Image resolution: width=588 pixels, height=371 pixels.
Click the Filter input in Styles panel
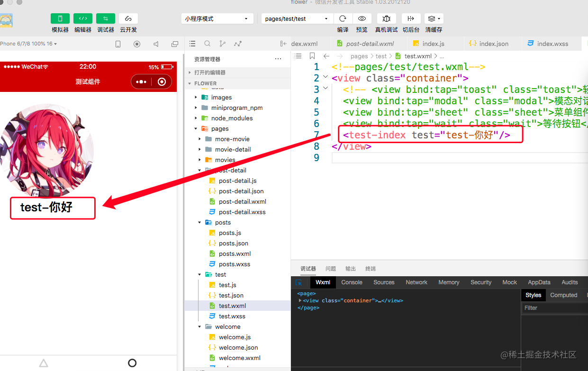click(x=554, y=308)
